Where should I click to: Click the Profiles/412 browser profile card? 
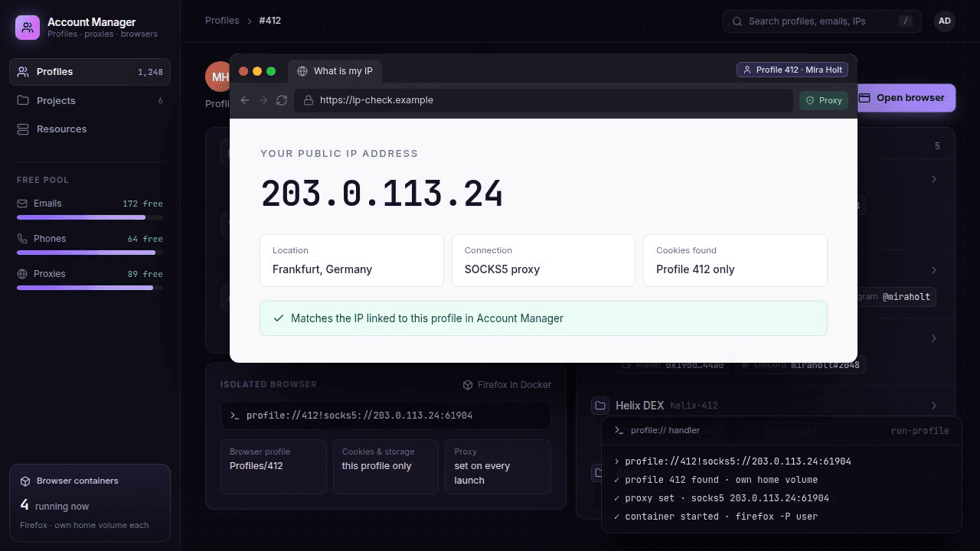coord(273,466)
